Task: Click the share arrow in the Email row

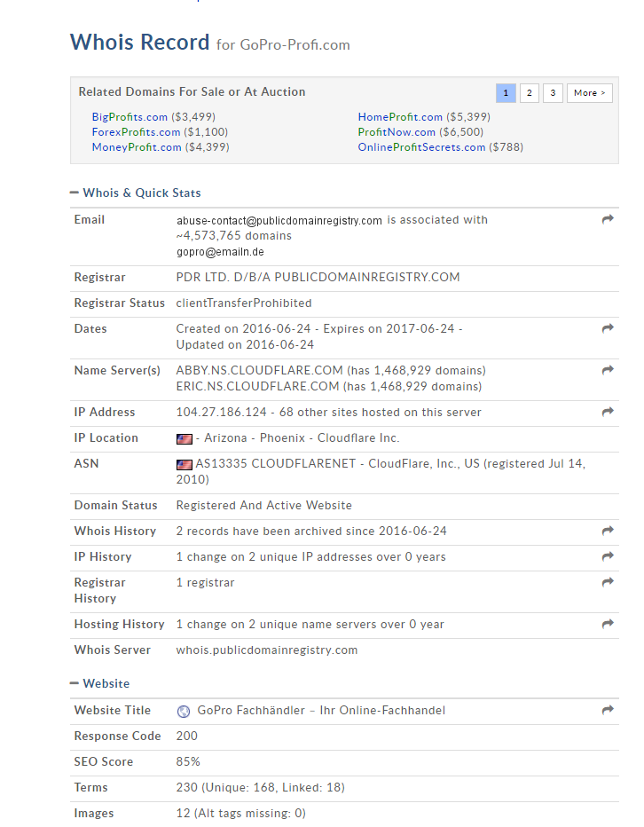Action: point(608,219)
